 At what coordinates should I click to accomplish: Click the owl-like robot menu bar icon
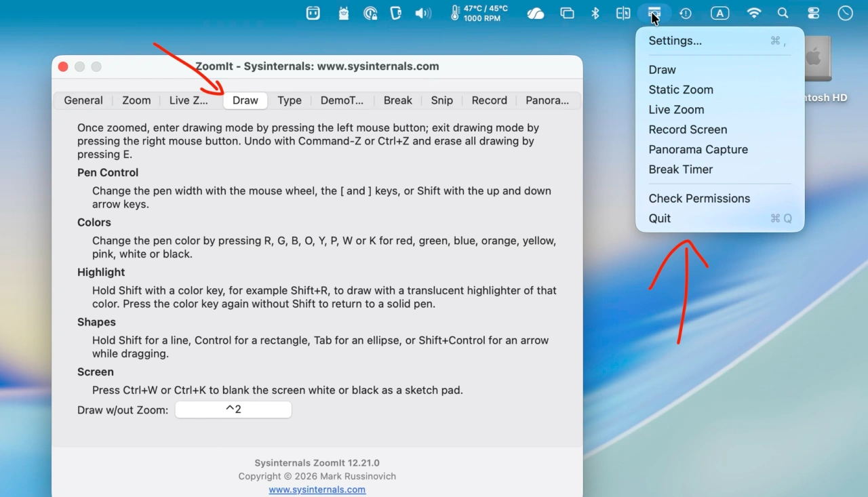[344, 14]
